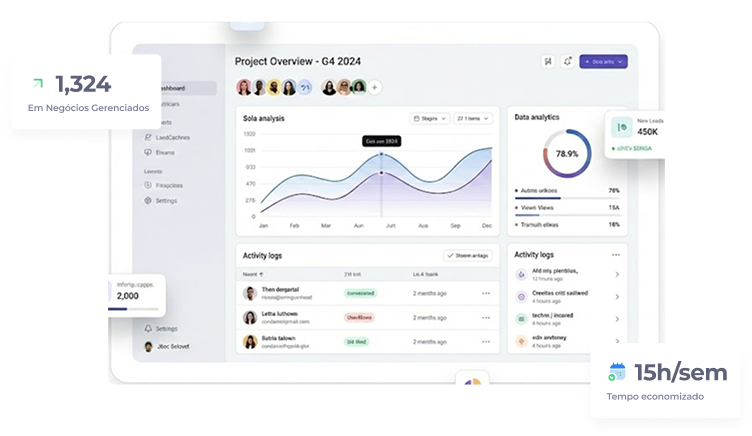752x436 pixels.
Task: Select the woman avatar with green background
Action: pyautogui.click(x=359, y=87)
